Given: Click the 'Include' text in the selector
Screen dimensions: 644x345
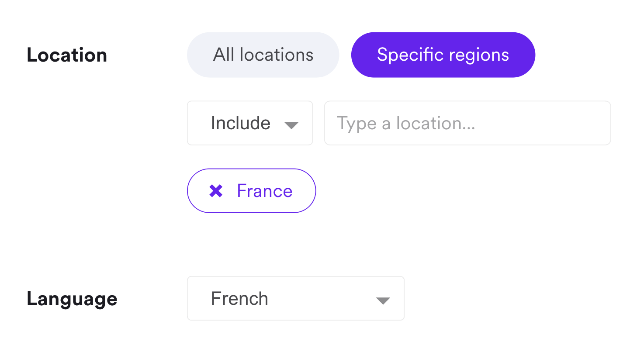Looking at the screenshot, I should [x=240, y=123].
